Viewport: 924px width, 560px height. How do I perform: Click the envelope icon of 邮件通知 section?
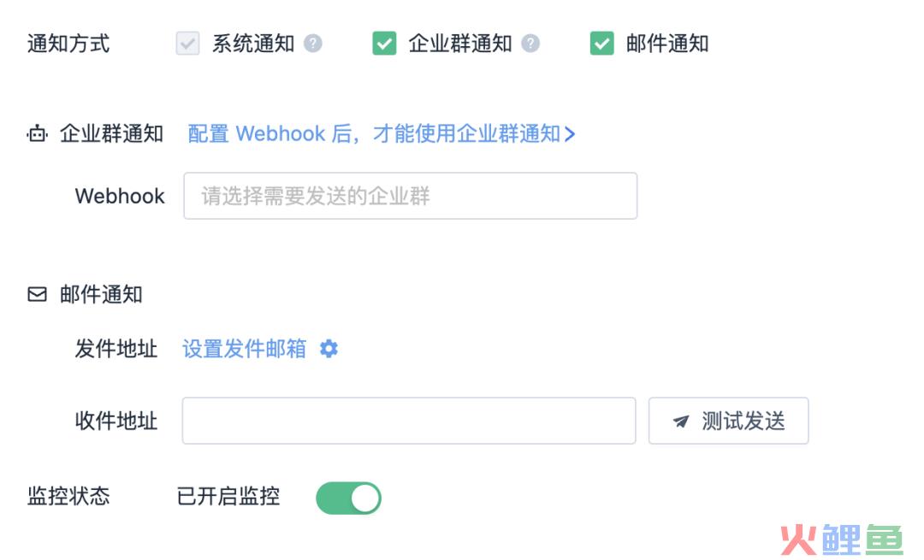[37, 294]
